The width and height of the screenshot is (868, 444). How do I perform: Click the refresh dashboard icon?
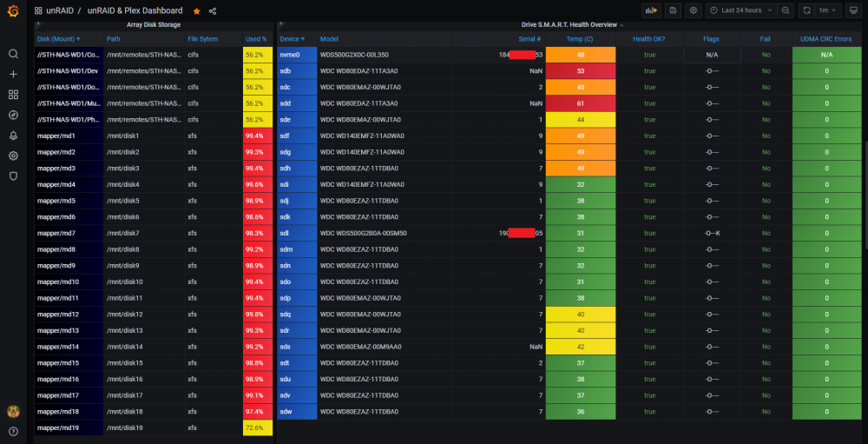806,10
